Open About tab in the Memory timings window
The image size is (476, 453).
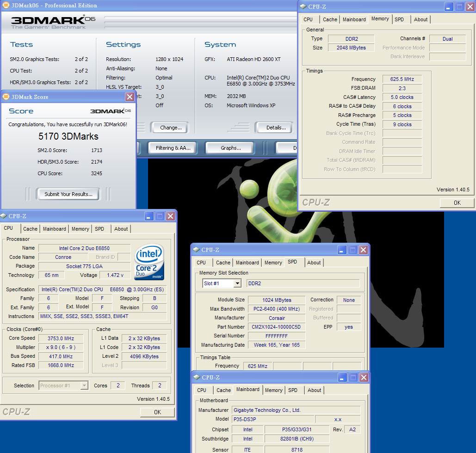[x=420, y=19]
